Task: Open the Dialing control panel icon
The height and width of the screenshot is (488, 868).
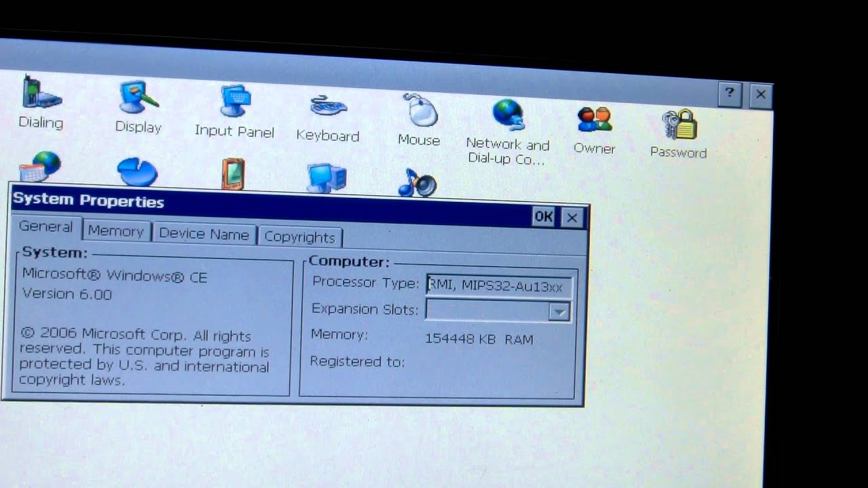Action: click(x=41, y=102)
